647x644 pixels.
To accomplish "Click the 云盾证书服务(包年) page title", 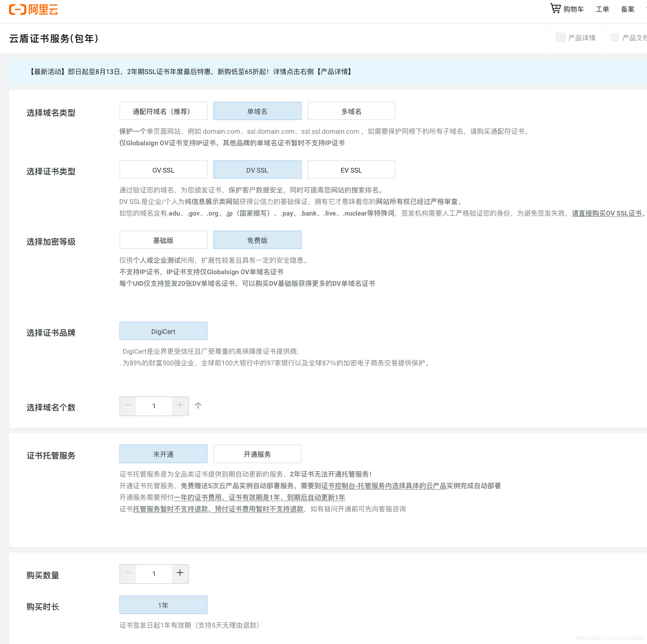I will pyautogui.click(x=54, y=39).
